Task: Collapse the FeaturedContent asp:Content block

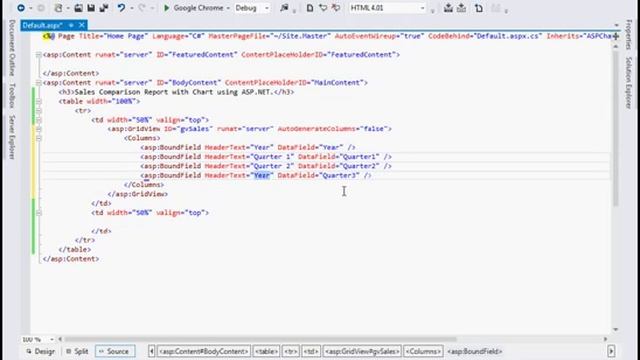Action: [38, 55]
